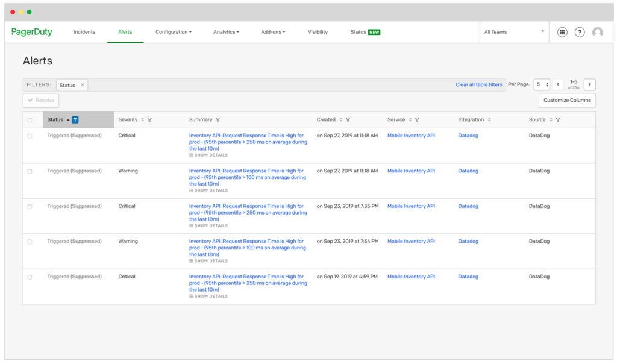Check the Sep 23 7:34 PM alert checkbox
This screenshot has height=364, width=617.
(x=30, y=242)
